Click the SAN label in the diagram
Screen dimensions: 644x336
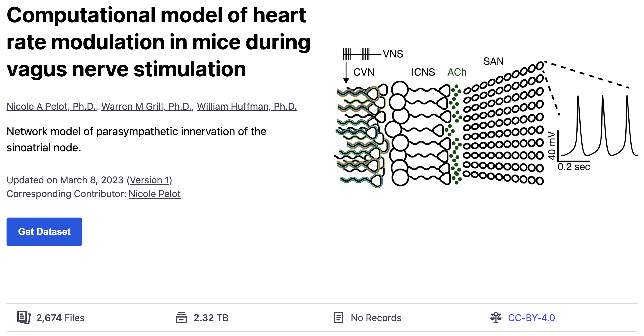pos(493,61)
